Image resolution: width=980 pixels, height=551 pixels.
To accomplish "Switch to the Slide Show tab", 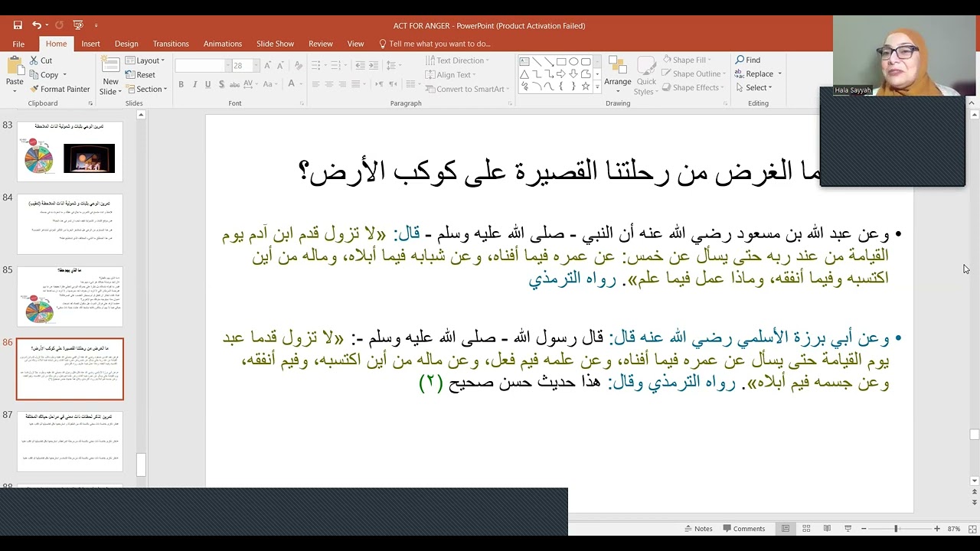I will coord(275,44).
